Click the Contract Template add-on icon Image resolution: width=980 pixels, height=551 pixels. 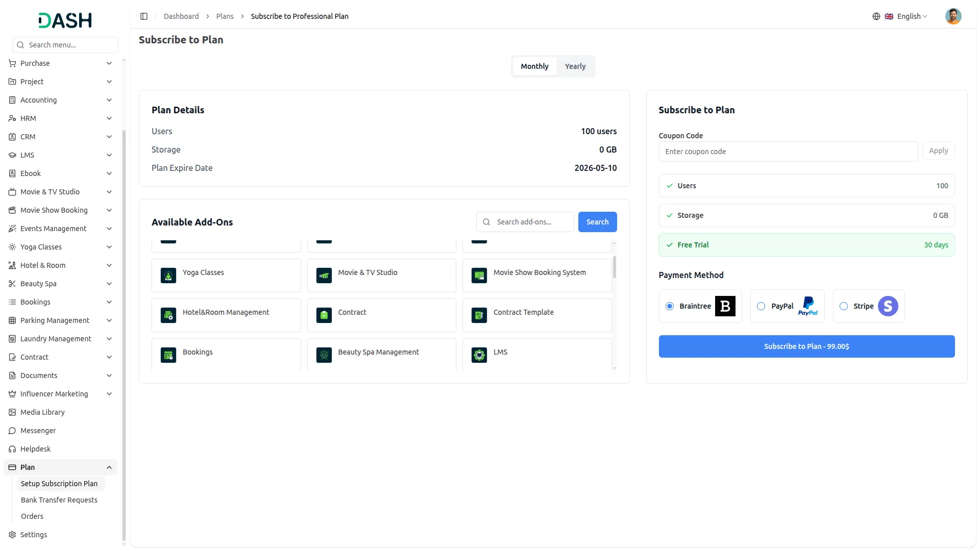coord(479,315)
